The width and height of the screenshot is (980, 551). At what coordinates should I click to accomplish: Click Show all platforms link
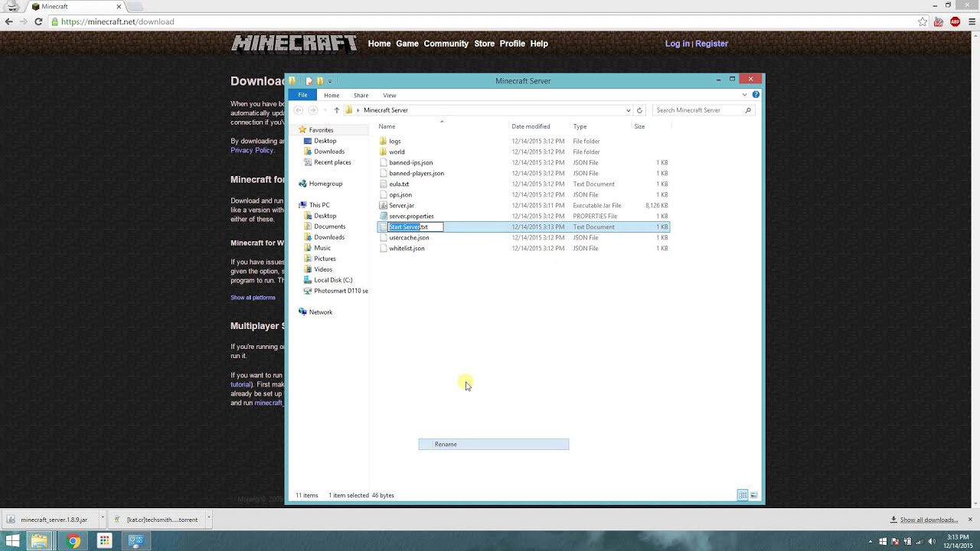(253, 298)
